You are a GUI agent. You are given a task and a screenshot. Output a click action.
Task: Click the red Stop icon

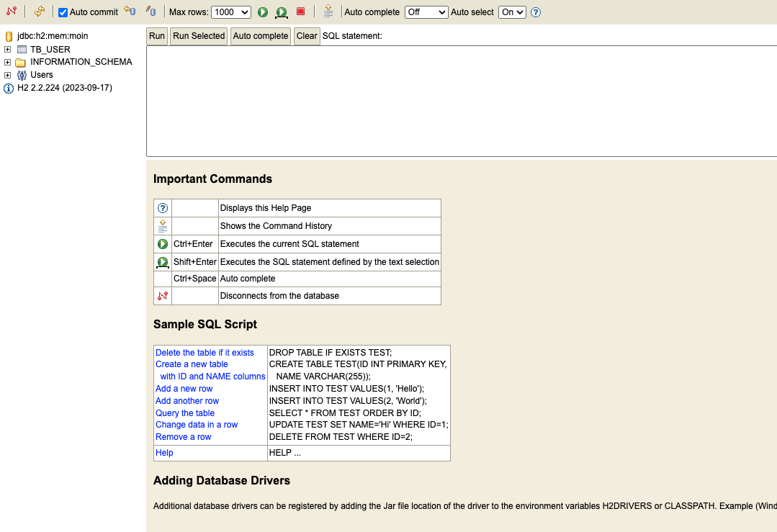pos(300,12)
